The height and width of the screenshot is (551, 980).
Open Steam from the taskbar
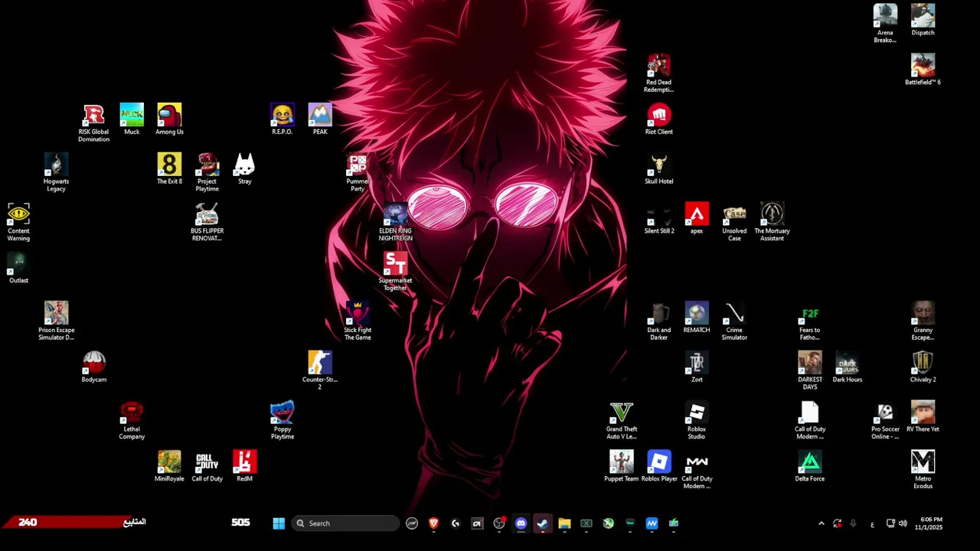542,523
